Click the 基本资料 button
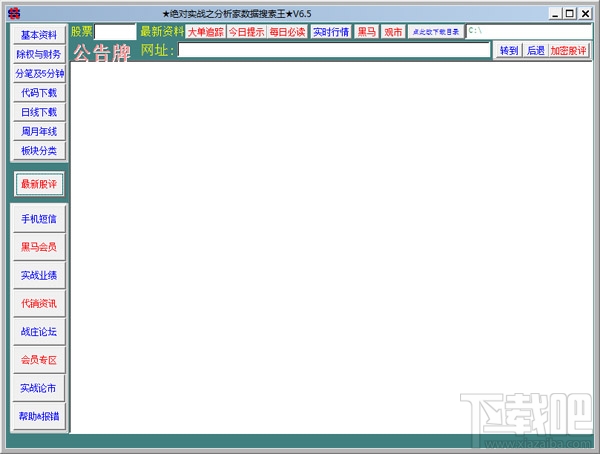Screen dimensions: 600x454 pyautogui.click(x=39, y=35)
